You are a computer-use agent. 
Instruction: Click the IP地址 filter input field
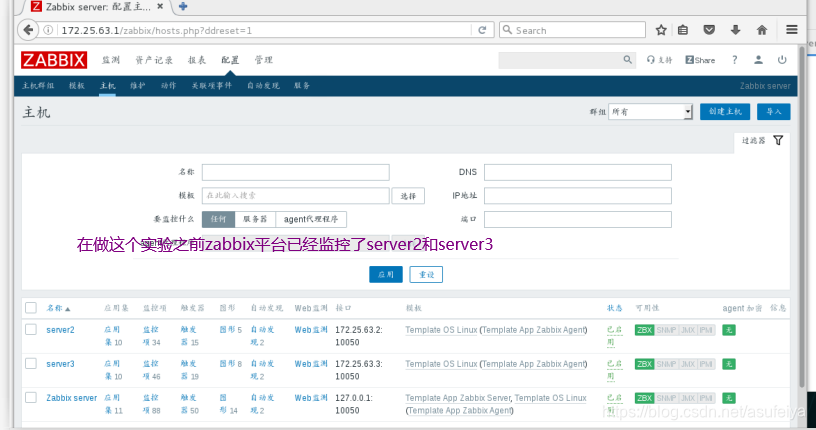click(x=578, y=196)
